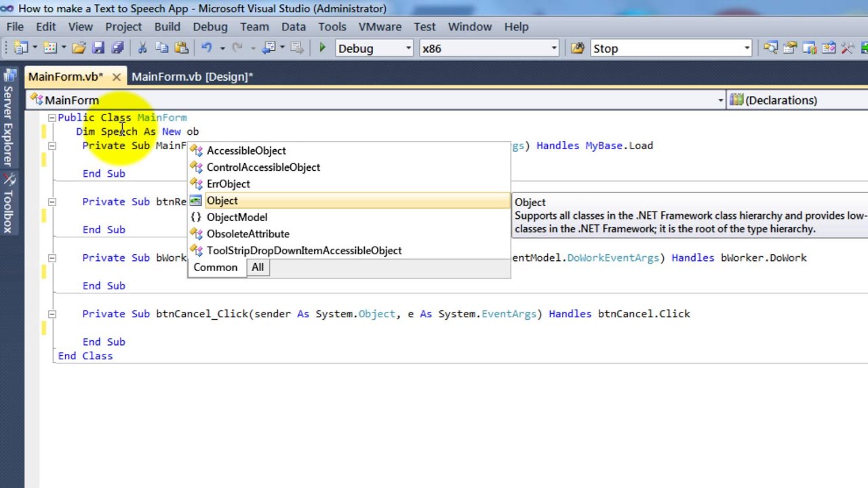This screenshot has width=868, height=488.
Task: Click the Open File folder icon
Action: click(79, 48)
